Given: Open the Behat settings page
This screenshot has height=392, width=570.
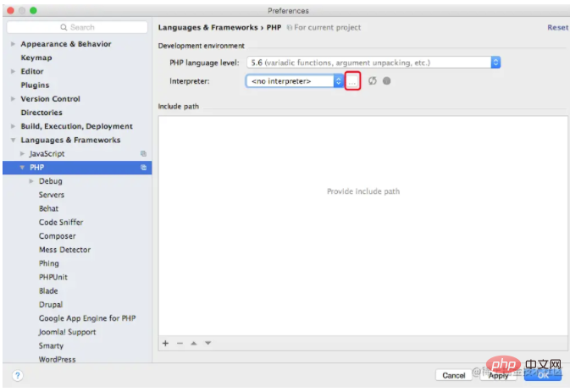Looking at the screenshot, I should [x=49, y=208].
